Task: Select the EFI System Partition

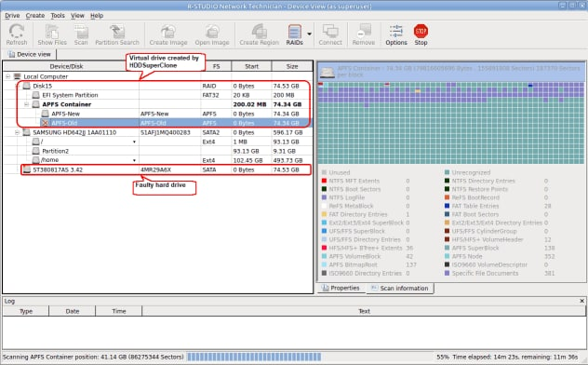Action: [x=70, y=95]
